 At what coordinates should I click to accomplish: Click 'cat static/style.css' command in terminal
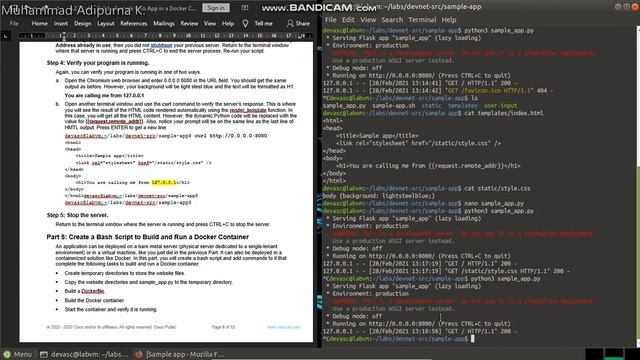[x=497, y=188]
